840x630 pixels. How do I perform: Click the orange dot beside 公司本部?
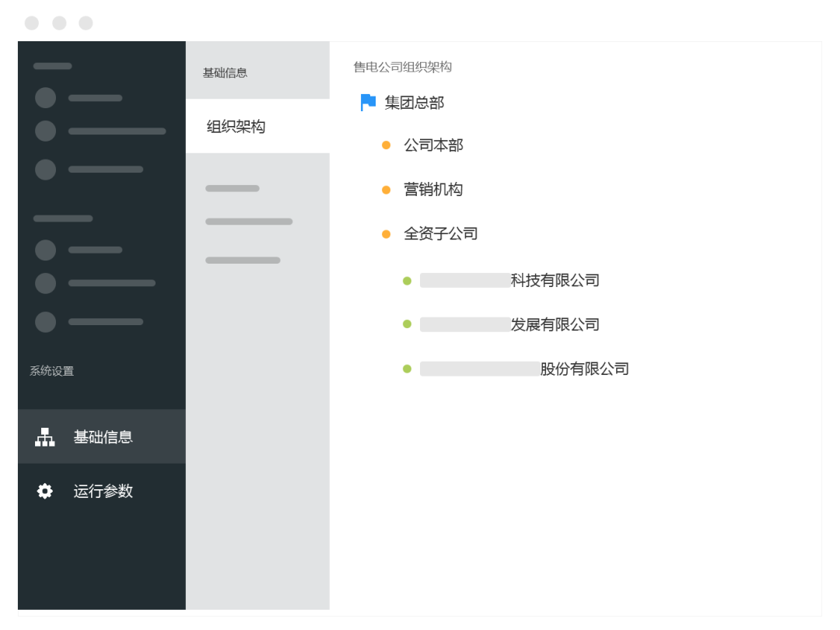[x=386, y=145]
